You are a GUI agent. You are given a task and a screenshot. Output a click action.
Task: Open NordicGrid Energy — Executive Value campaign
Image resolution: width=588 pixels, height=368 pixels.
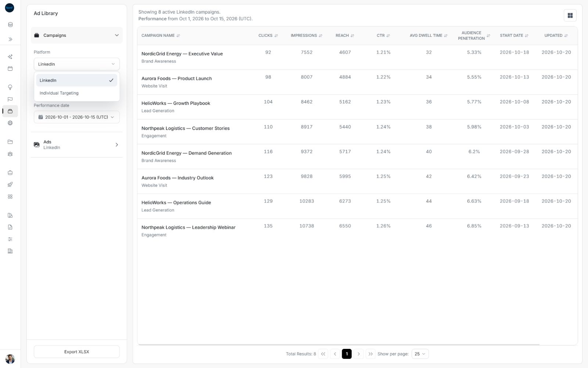pos(182,54)
